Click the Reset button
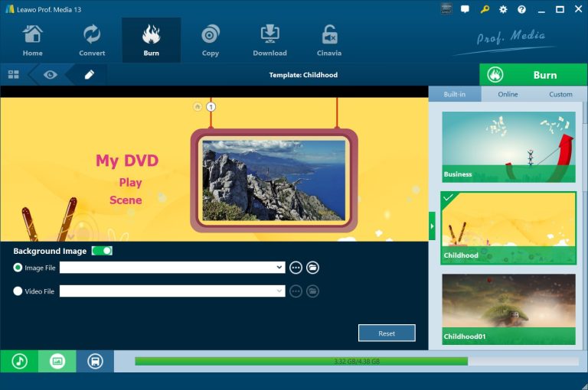 (387, 333)
